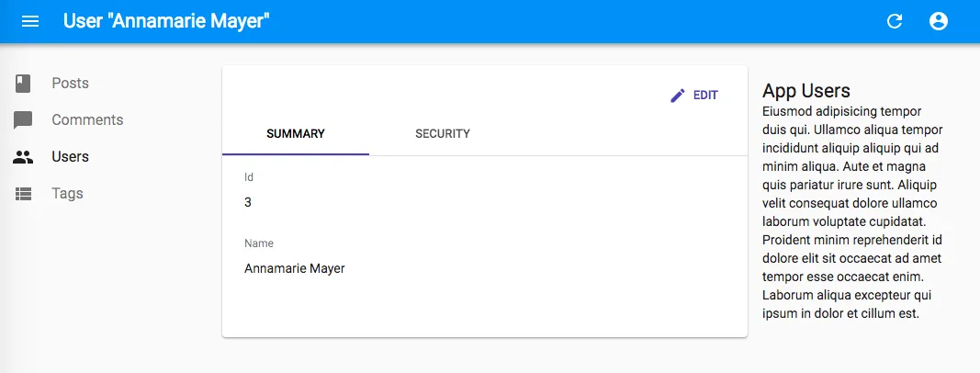Viewport: 980px width, 373px height.
Task: Click the pencil icon beside EDIT
Action: tap(678, 96)
